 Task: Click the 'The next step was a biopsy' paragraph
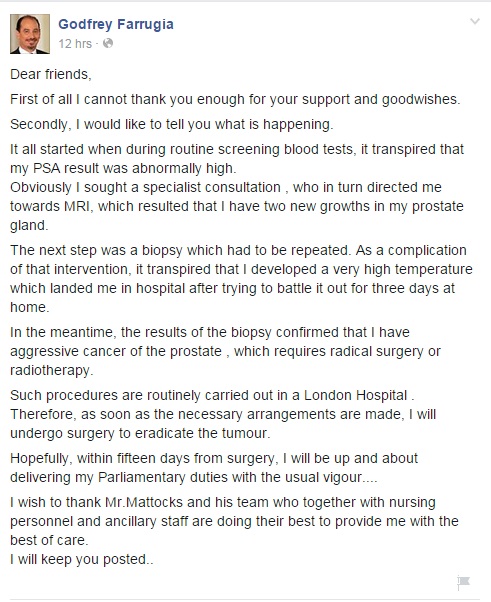[241, 279]
